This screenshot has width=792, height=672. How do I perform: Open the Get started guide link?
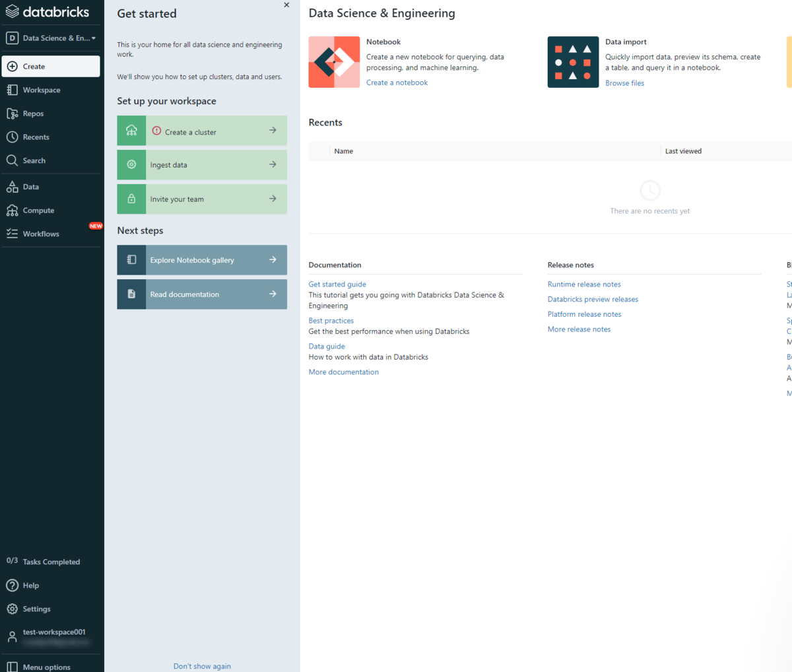click(x=337, y=285)
